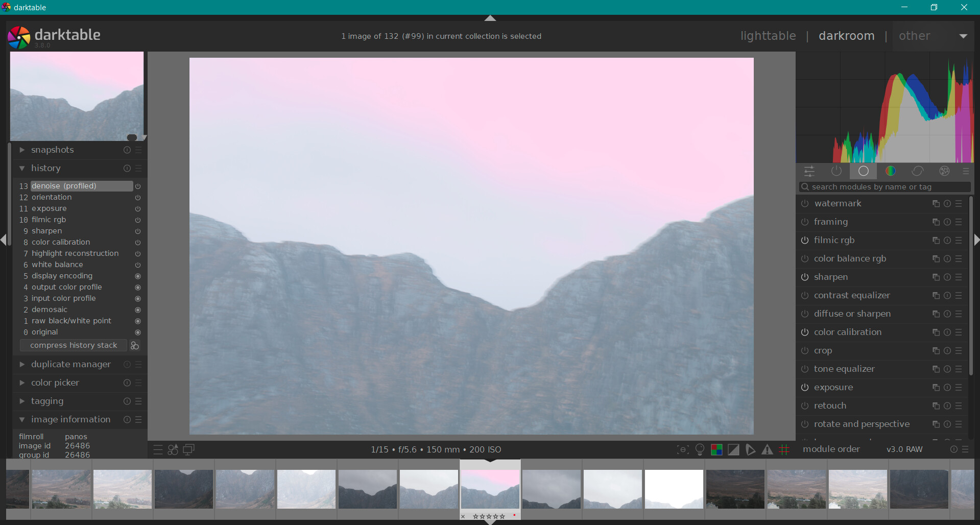Reset the history panel
Viewport: 980px width, 525px height.
click(x=127, y=169)
